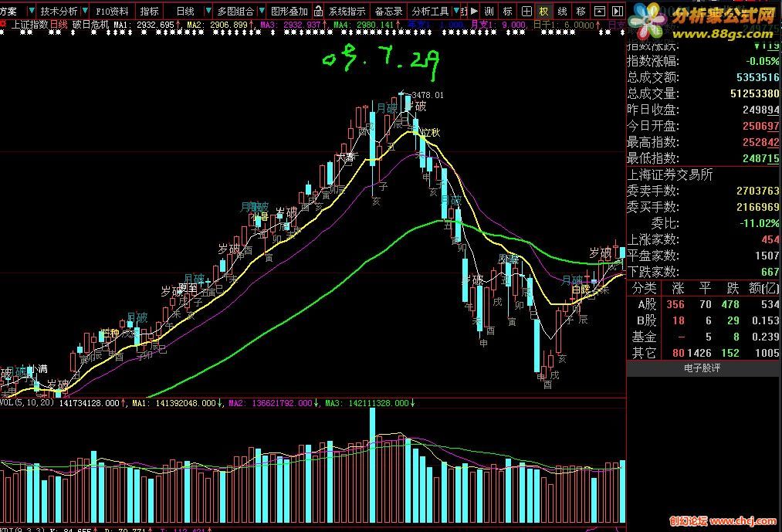Click the window restore box icon in toolbar
Screen dimensions: 782x532
pos(600,11)
